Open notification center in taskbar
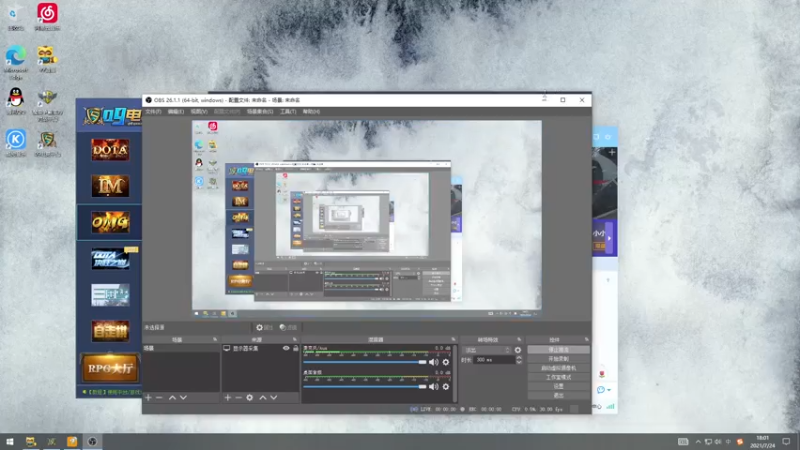Image resolution: width=800 pixels, height=450 pixels. pyautogui.click(x=786, y=442)
